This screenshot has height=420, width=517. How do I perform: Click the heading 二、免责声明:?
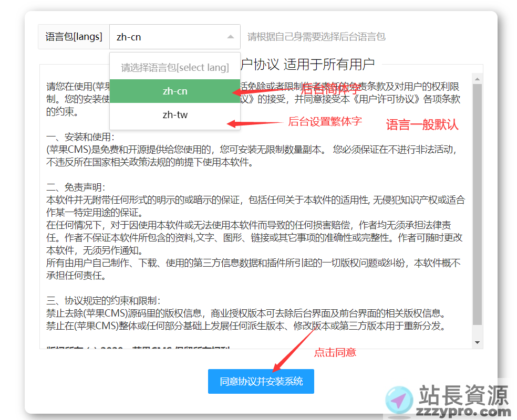point(76,187)
